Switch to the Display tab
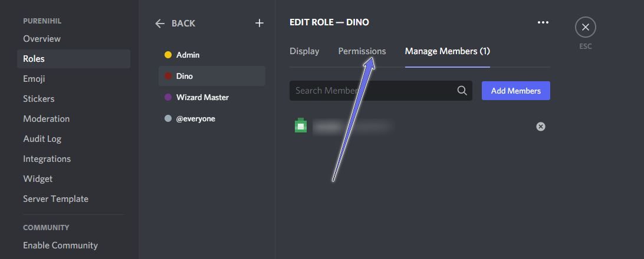Viewport: 644px width, 259px height. click(304, 51)
